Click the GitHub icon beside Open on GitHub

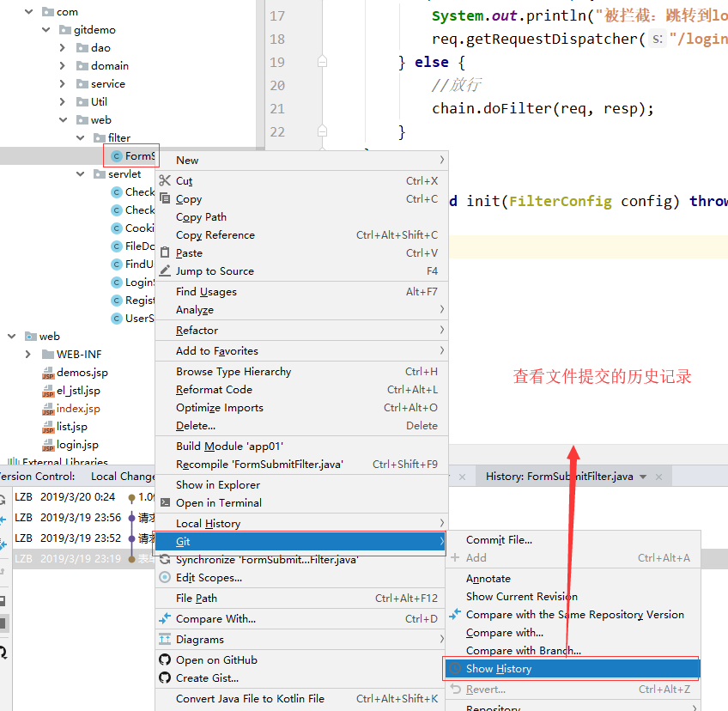click(166, 659)
